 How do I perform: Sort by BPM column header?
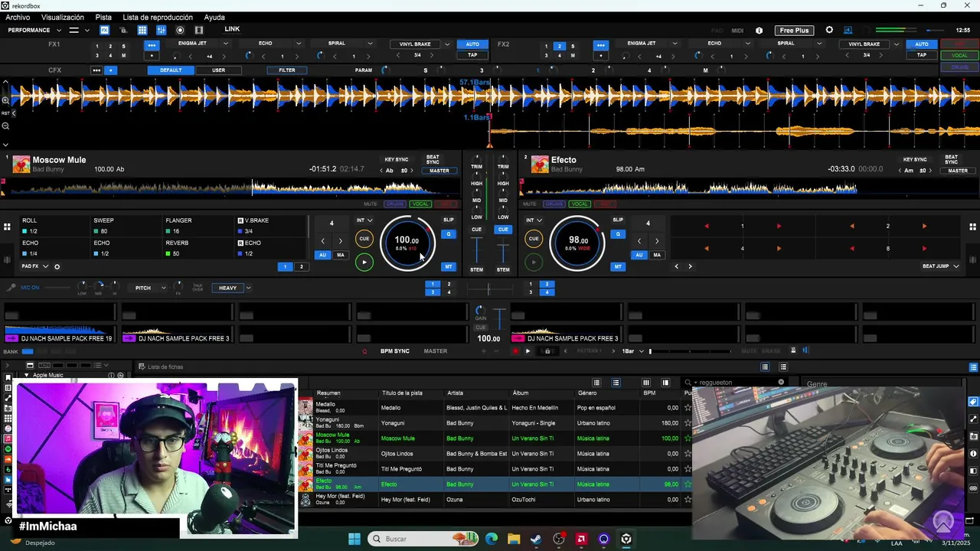pyautogui.click(x=649, y=393)
